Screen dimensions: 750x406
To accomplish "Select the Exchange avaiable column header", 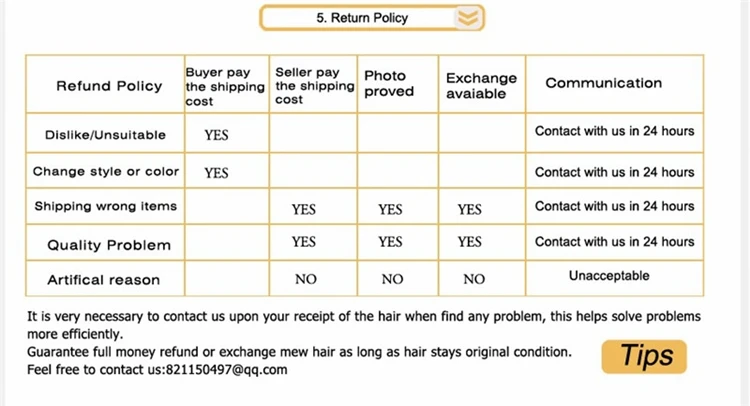I will [481, 86].
